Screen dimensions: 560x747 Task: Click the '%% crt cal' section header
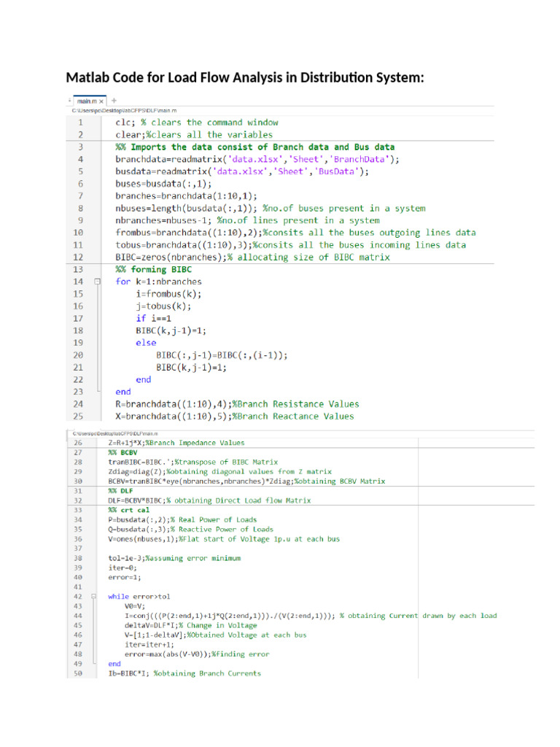click(128, 510)
